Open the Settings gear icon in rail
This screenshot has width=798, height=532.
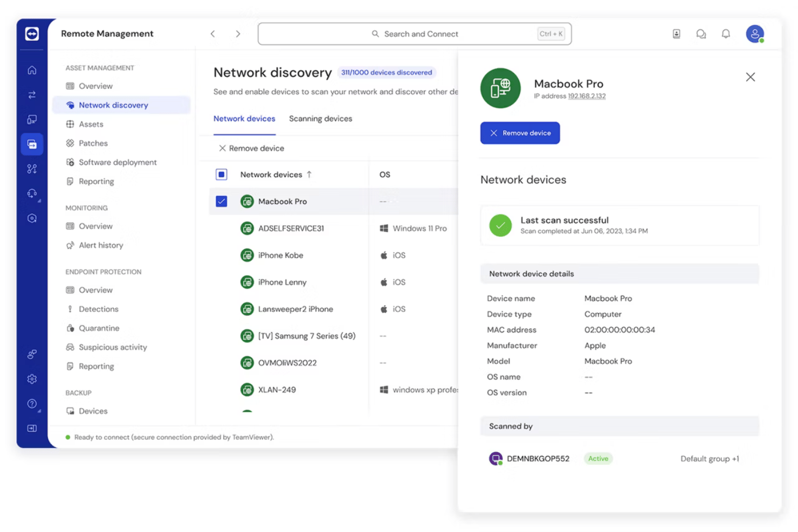pos(32,379)
